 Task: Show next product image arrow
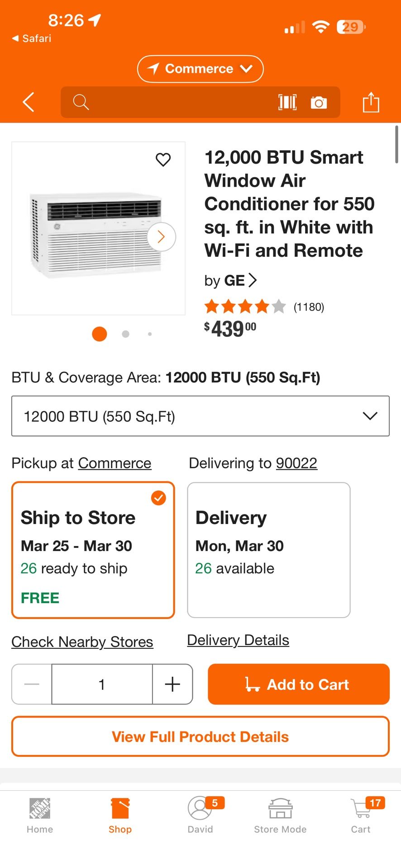tap(161, 236)
